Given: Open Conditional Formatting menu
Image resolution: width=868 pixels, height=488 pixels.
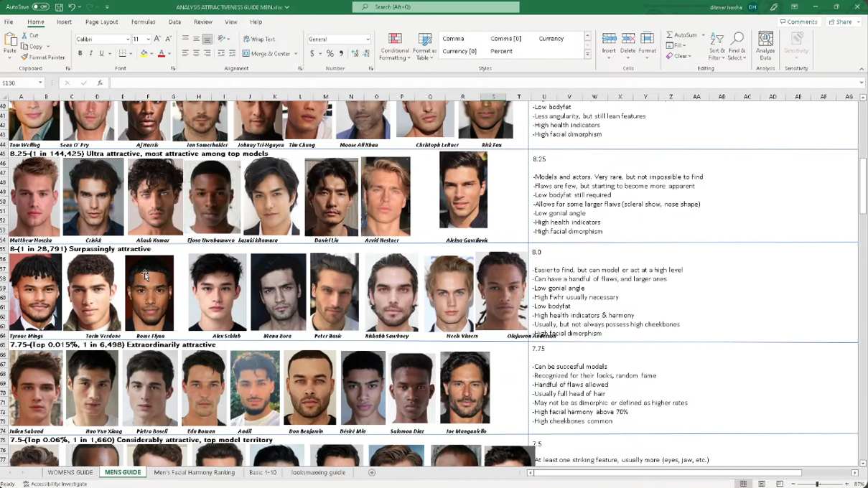Looking at the screenshot, I should click(395, 46).
